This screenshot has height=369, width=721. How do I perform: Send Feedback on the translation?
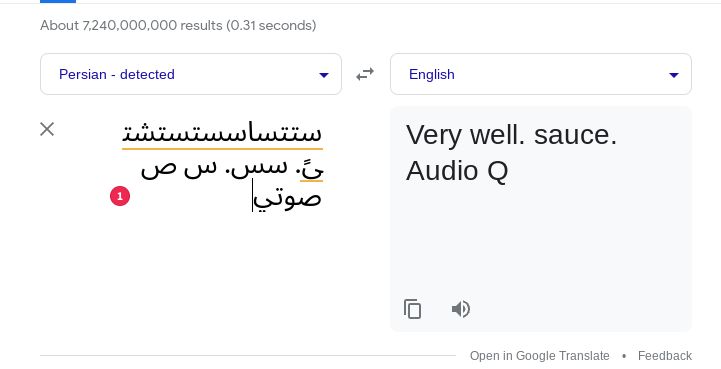tap(664, 356)
